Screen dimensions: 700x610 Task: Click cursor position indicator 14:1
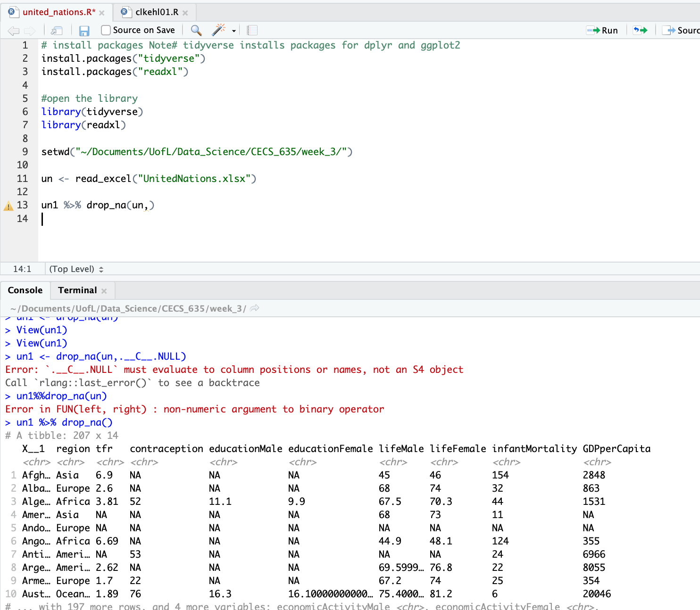tap(22, 269)
